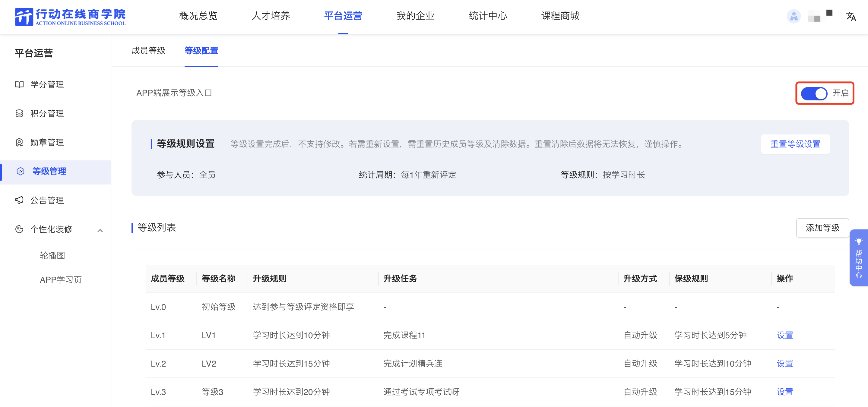
Task: Click the 统计周期：每1年重新评定 text
Action: pyautogui.click(x=407, y=175)
